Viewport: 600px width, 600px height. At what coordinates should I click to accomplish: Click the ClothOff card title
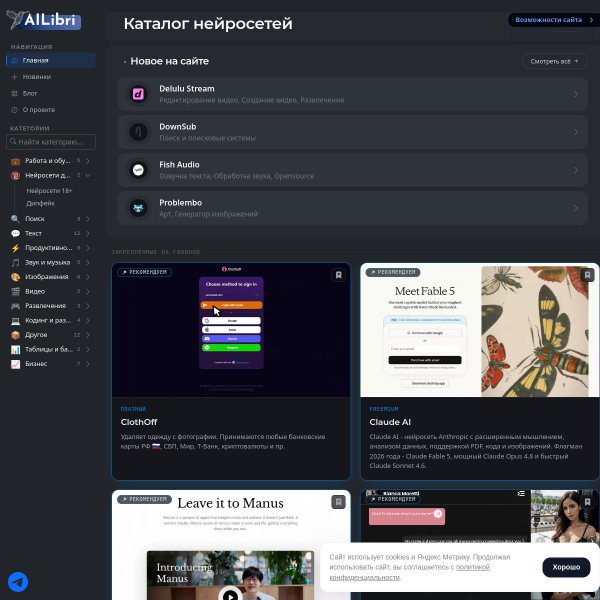pyautogui.click(x=139, y=422)
